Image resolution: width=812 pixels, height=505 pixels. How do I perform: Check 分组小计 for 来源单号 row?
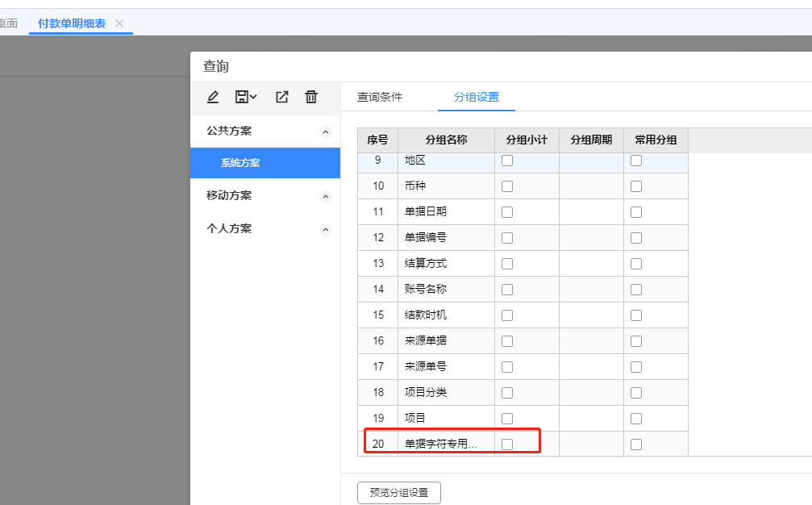(x=507, y=367)
